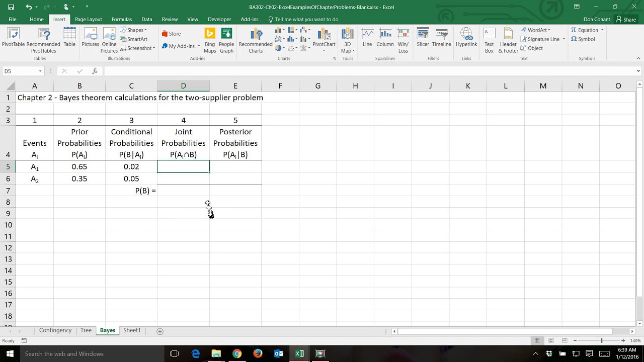Launch Bing Maps add-in
This screenshot has width=644, height=362.
point(210,40)
